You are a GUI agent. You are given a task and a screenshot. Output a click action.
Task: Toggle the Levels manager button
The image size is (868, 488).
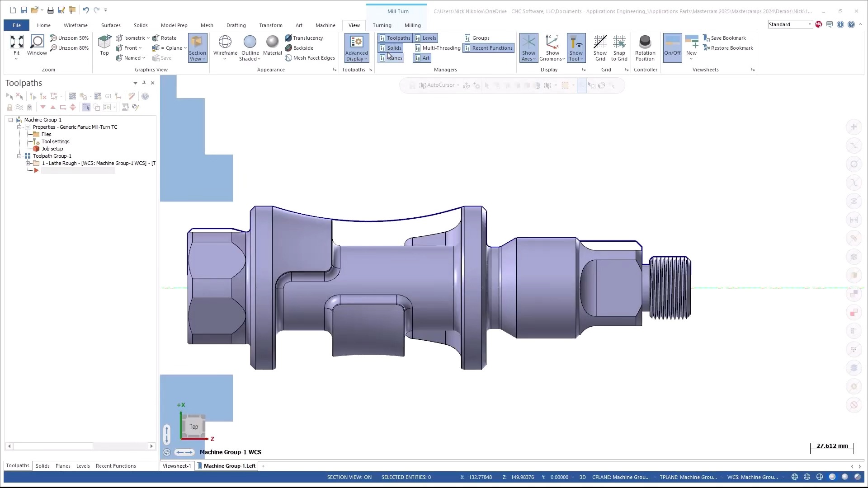[425, 38]
